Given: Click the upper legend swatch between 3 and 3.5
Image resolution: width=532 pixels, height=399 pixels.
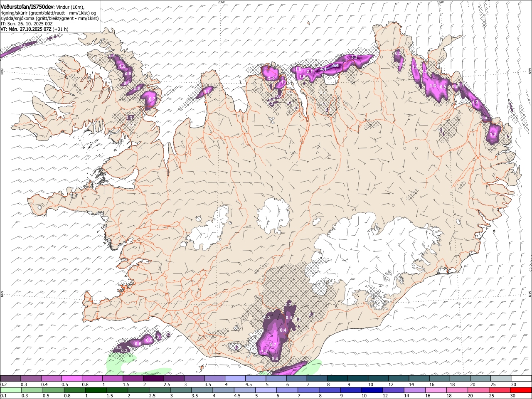Looking at the screenshot, I should pos(194,379).
